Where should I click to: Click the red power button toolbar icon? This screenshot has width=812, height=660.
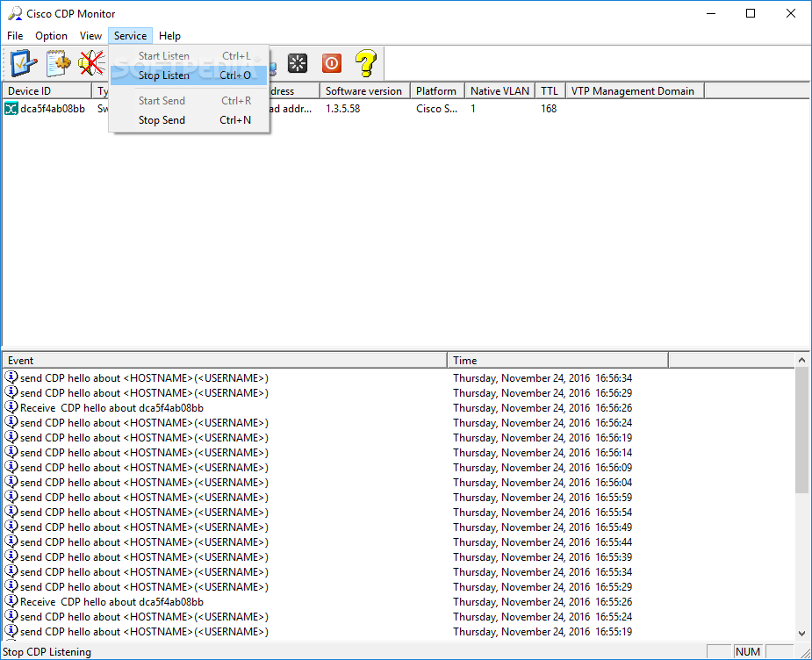click(x=332, y=63)
